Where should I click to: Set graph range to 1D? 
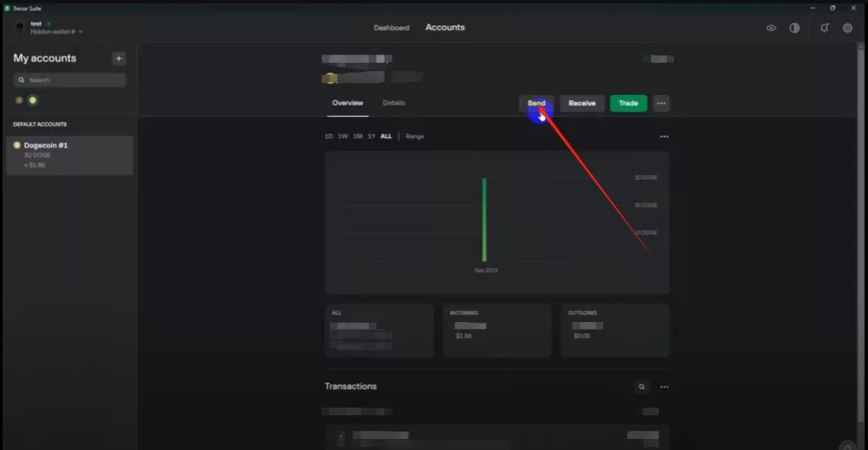point(329,136)
